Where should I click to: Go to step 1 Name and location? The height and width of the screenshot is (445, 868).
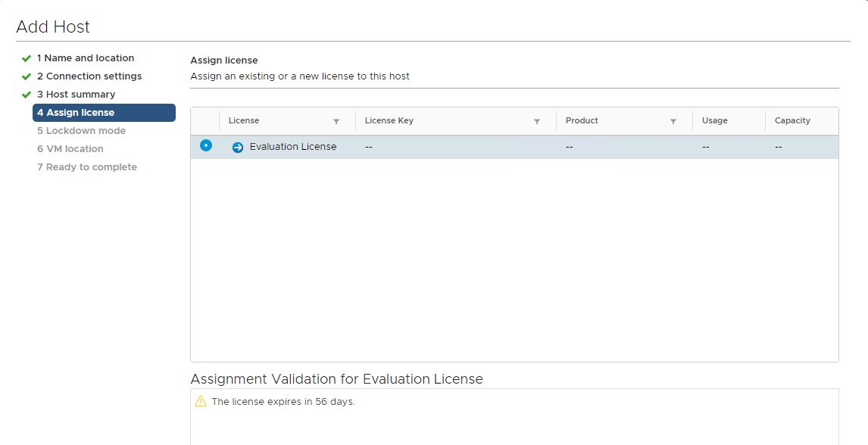86,58
